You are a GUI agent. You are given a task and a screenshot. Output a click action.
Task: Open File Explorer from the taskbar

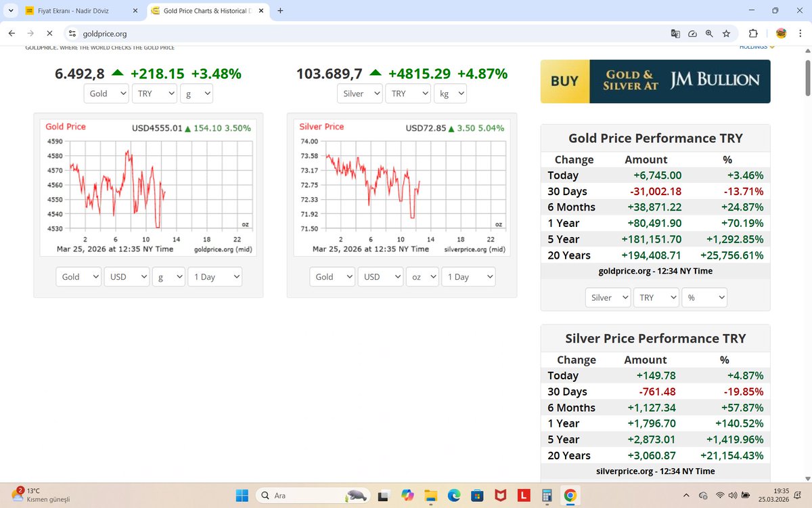pyautogui.click(x=430, y=495)
